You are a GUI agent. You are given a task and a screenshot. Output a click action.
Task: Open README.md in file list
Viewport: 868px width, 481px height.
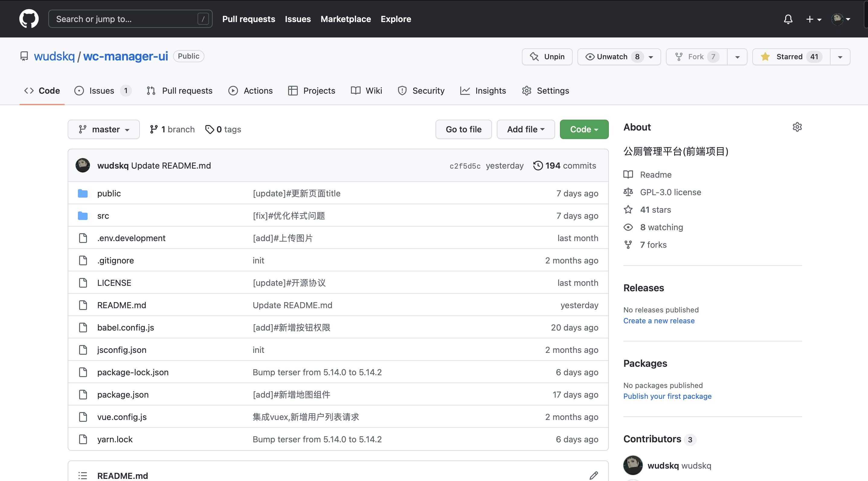[x=122, y=305]
